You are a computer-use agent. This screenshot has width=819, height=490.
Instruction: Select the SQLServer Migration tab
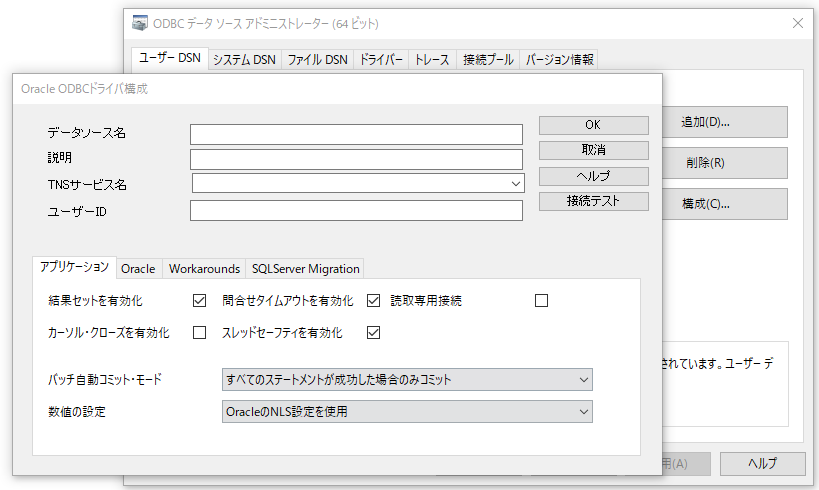[x=305, y=269]
